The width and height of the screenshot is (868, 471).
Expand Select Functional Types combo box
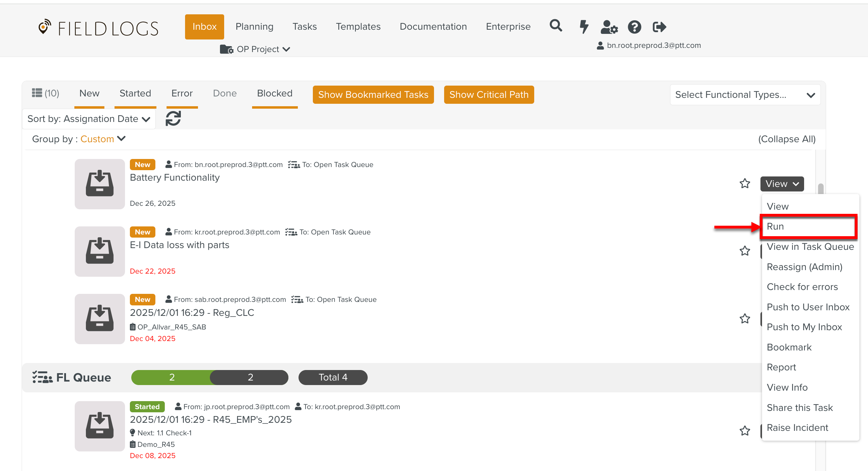[x=745, y=95]
